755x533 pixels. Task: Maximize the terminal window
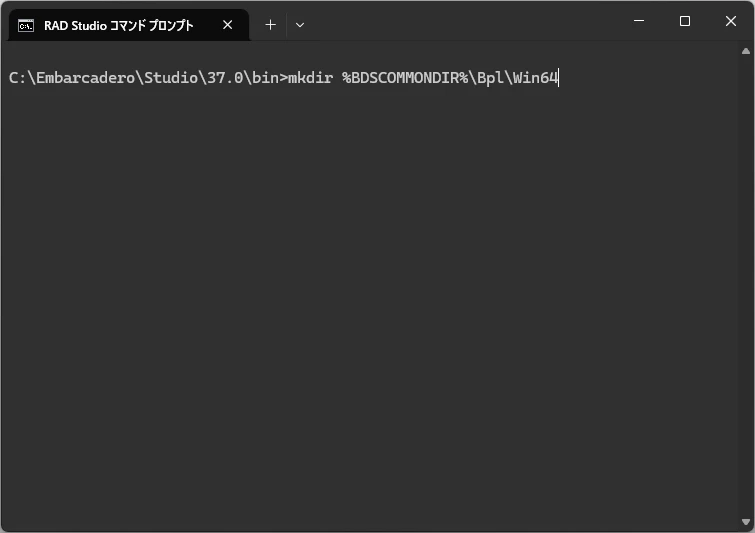point(685,21)
